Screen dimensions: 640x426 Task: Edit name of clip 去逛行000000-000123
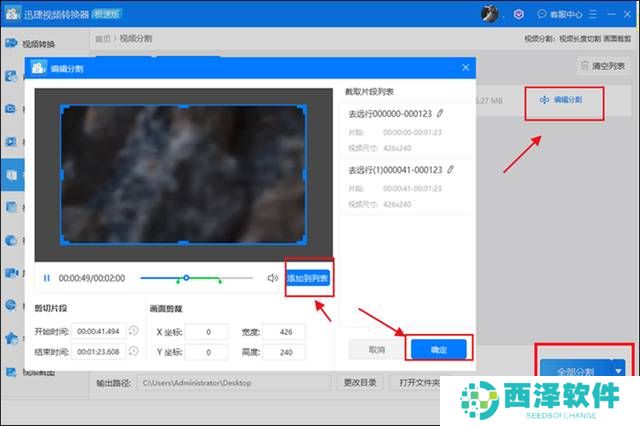[x=440, y=113]
